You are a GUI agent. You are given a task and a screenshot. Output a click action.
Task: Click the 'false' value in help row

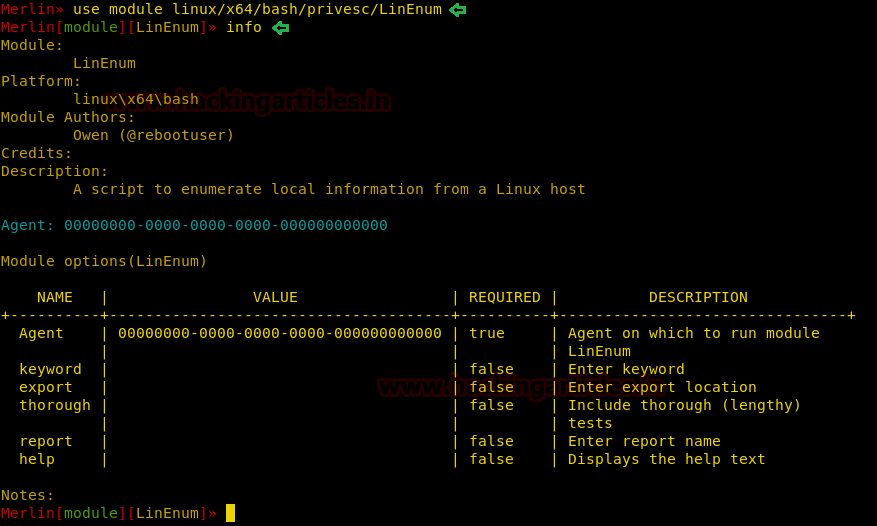click(491, 459)
